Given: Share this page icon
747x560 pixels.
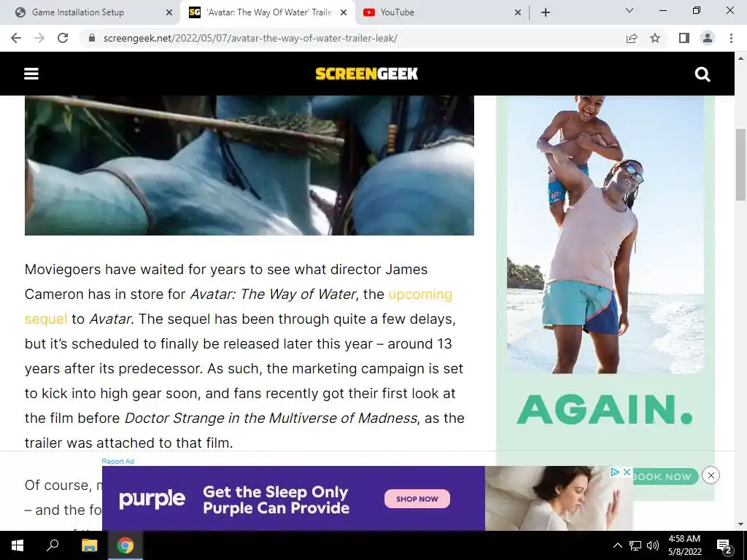Looking at the screenshot, I should [632, 38].
